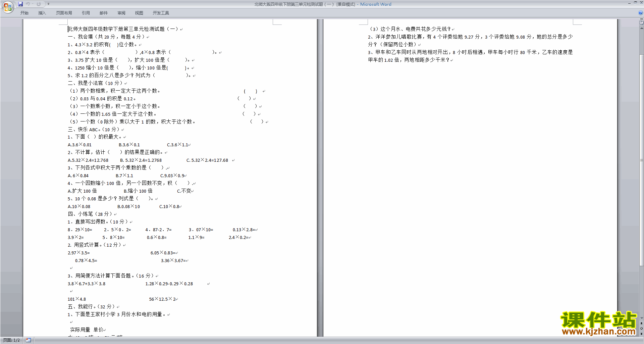This screenshot has height=344, width=644.
Task: Click the expression 6.05×0.83=
Action: (x=163, y=253)
